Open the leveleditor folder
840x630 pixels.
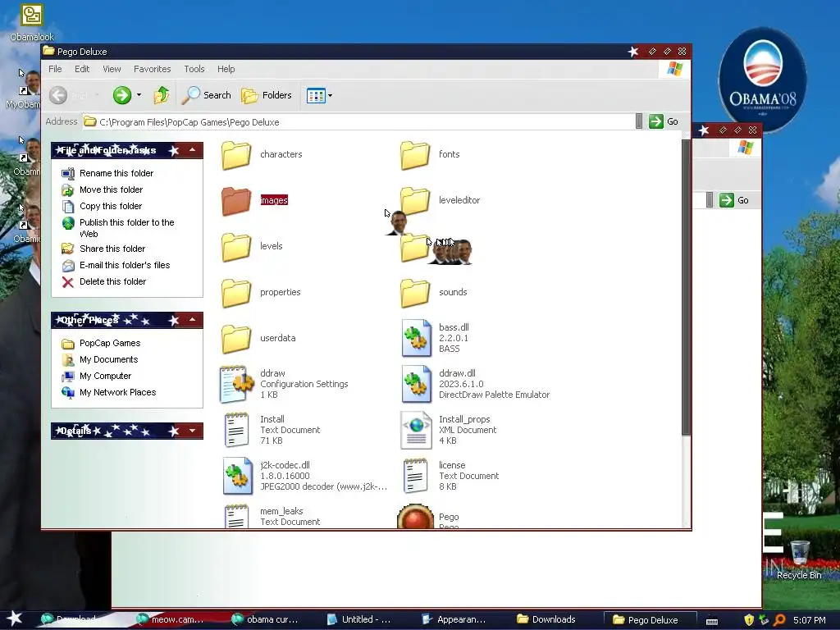[441, 200]
